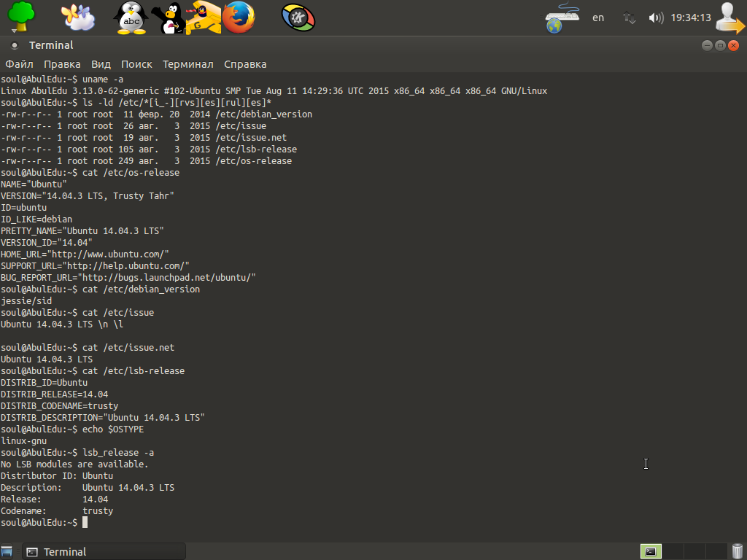747x560 pixels.
Task: Show the desktop from bottom panel
Action: tap(7, 552)
